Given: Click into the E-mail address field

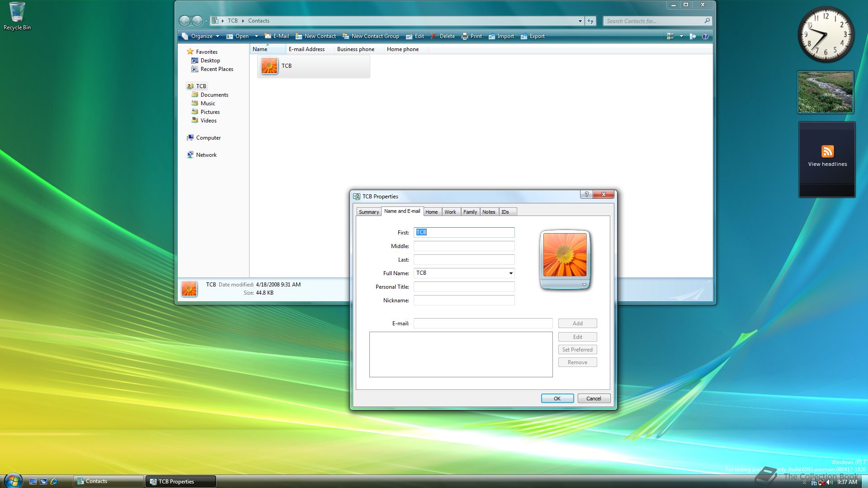Looking at the screenshot, I should pyautogui.click(x=483, y=323).
